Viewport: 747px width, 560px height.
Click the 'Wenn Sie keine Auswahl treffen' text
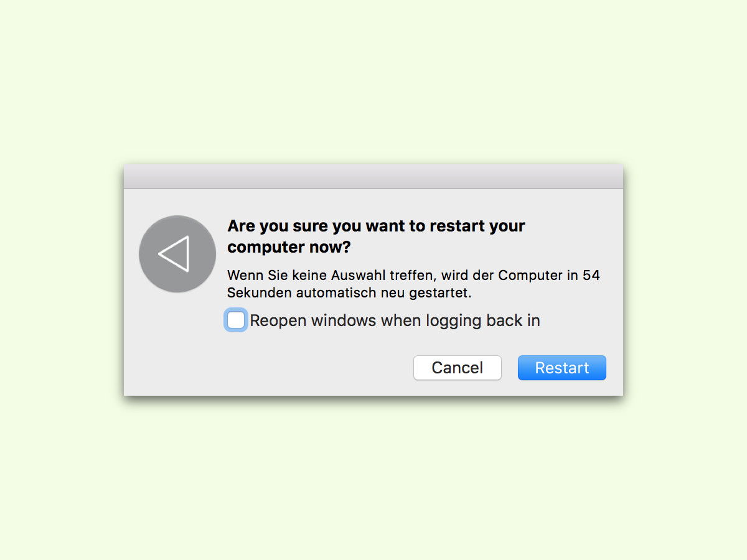[x=339, y=275]
